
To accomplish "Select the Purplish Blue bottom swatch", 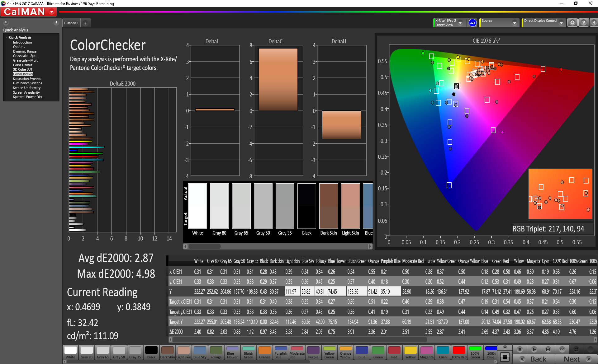I will point(281,352).
